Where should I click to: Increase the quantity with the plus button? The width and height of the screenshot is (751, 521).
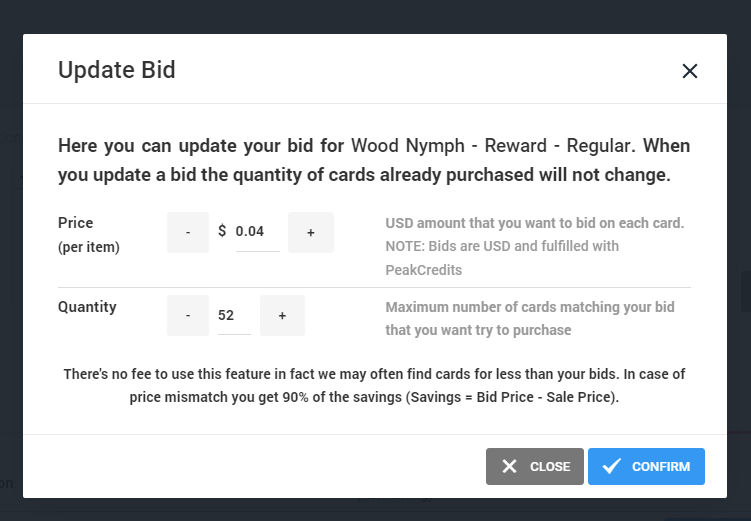tap(282, 315)
